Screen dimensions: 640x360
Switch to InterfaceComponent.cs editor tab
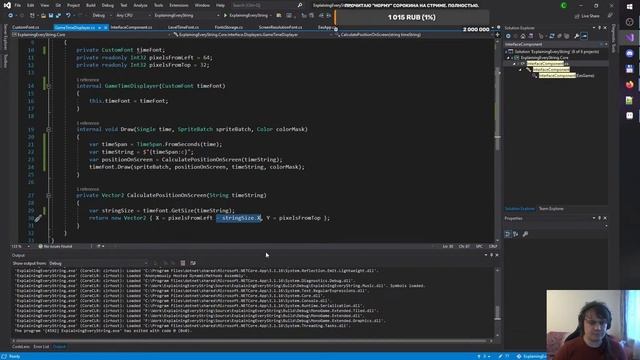pyautogui.click(x=131, y=27)
